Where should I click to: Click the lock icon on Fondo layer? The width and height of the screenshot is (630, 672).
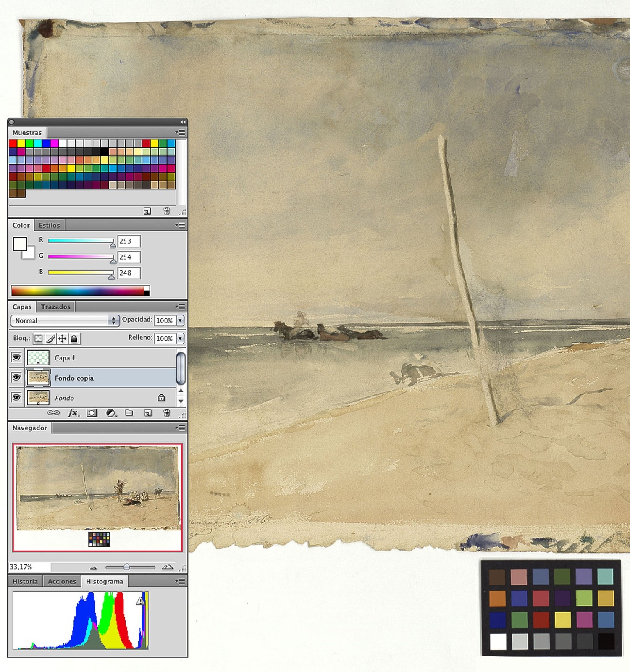161,397
